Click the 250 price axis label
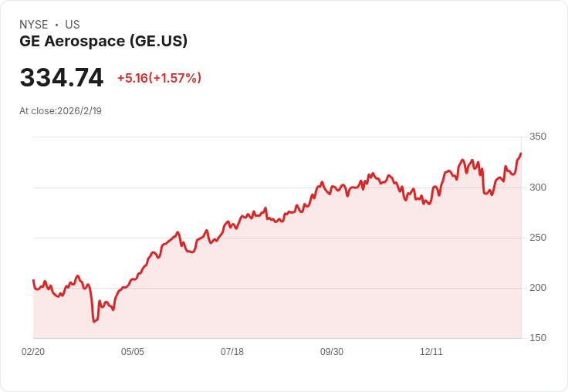This screenshot has width=568, height=392. [538, 238]
